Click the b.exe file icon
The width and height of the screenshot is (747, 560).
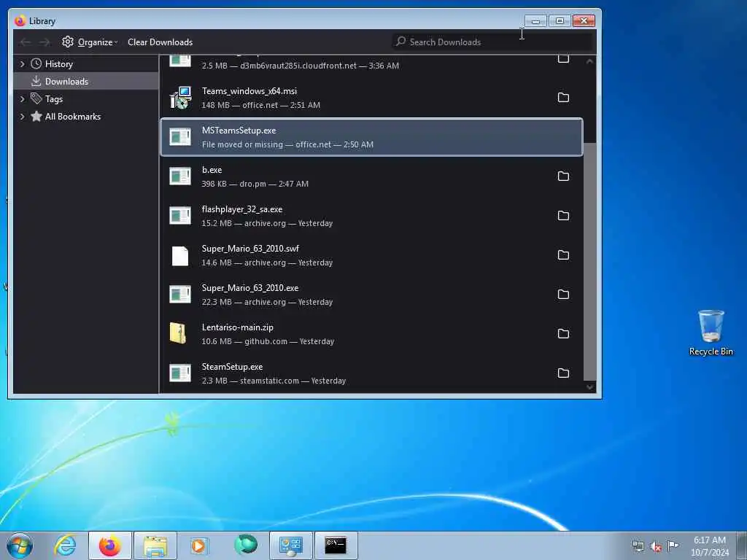point(180,176)
